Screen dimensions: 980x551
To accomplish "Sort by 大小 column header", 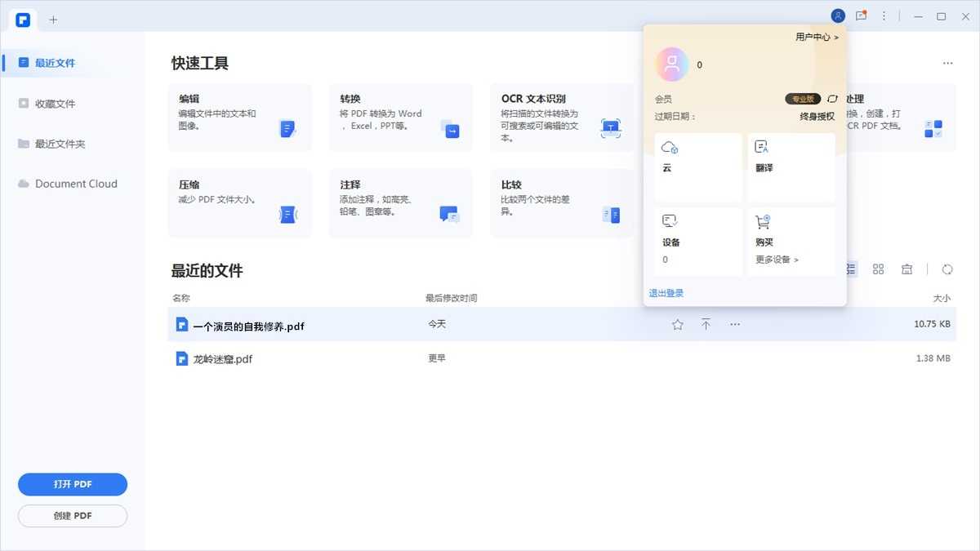I will click(x=942, y=298).
